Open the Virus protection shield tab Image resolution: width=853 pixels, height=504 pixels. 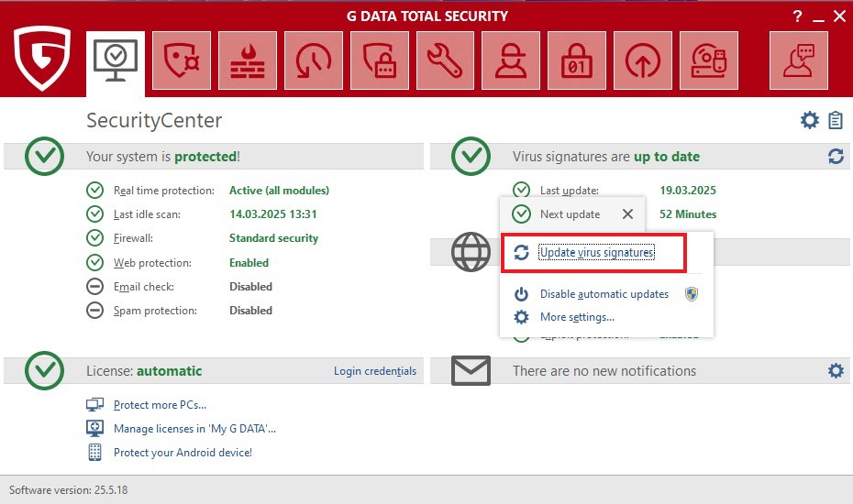point(182,60)
